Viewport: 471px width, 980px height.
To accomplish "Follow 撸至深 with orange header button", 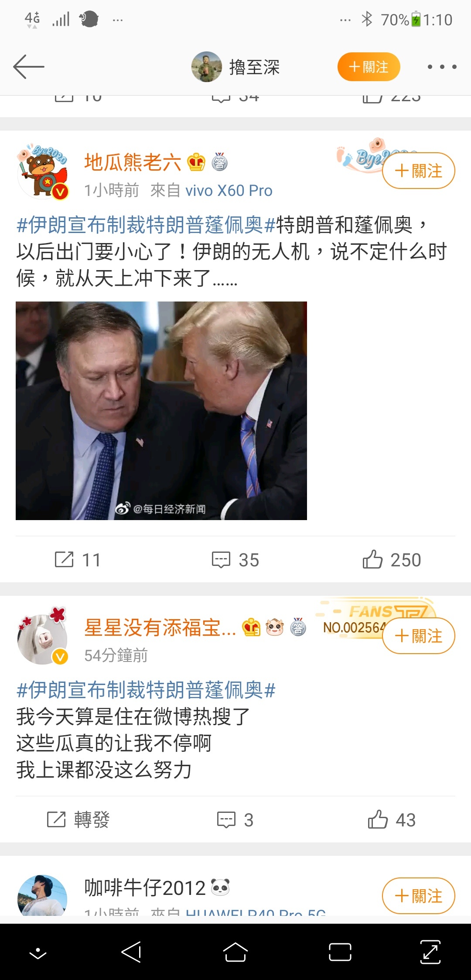I will tap(369, 67).
